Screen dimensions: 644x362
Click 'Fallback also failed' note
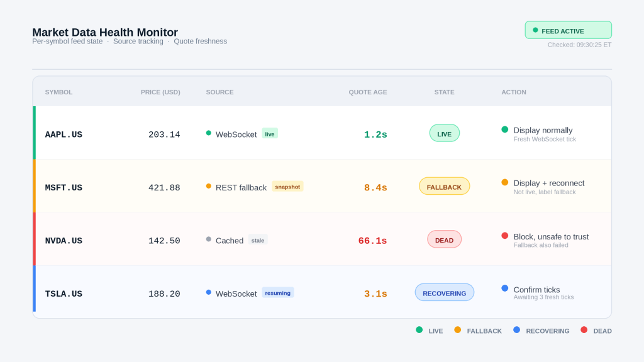pyautogui.click(x=541, y=246)
